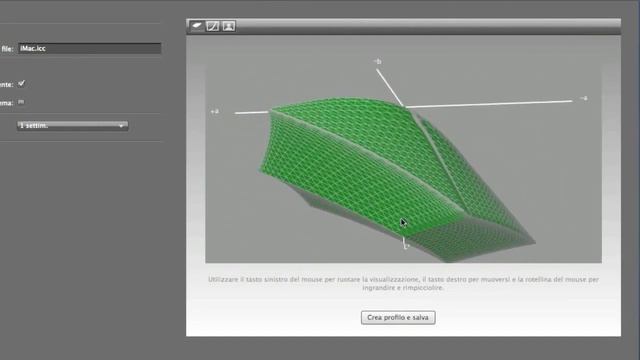Image resolution: width=640 pixels, height=360 pixels.
Task: Open the '1 settim.' dropdown
Action: coord(72,126)
